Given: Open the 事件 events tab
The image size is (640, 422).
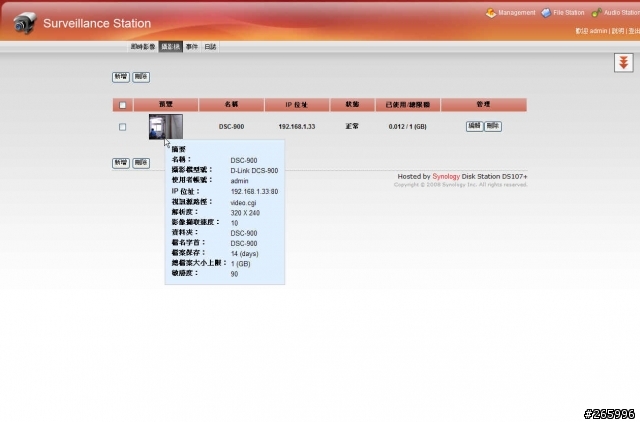Looking at the screenshot, I should 192,47.
